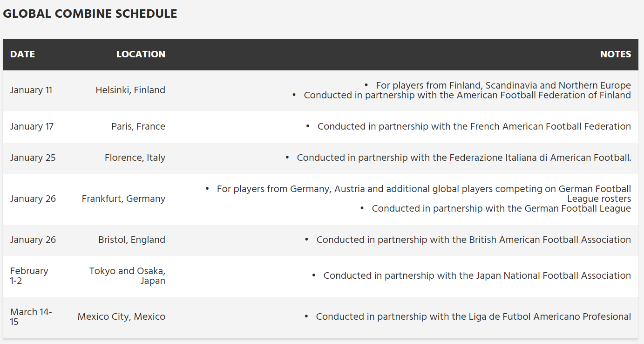
Task: Select Paris, France location cell
Action: tap(138, 126)
